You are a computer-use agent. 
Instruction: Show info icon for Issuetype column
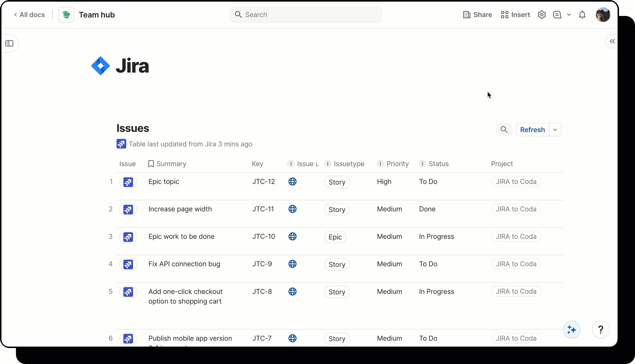327,164
